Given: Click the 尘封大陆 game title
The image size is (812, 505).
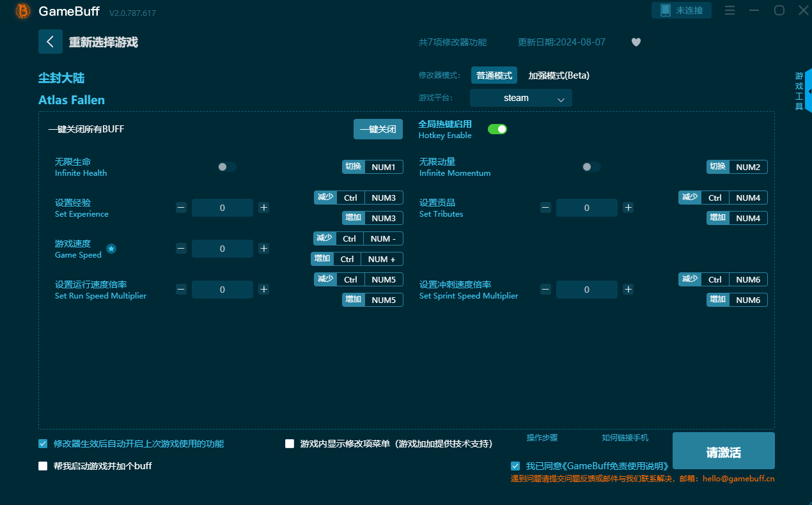Looking at the screenshot, I should [x=61, y=78].
